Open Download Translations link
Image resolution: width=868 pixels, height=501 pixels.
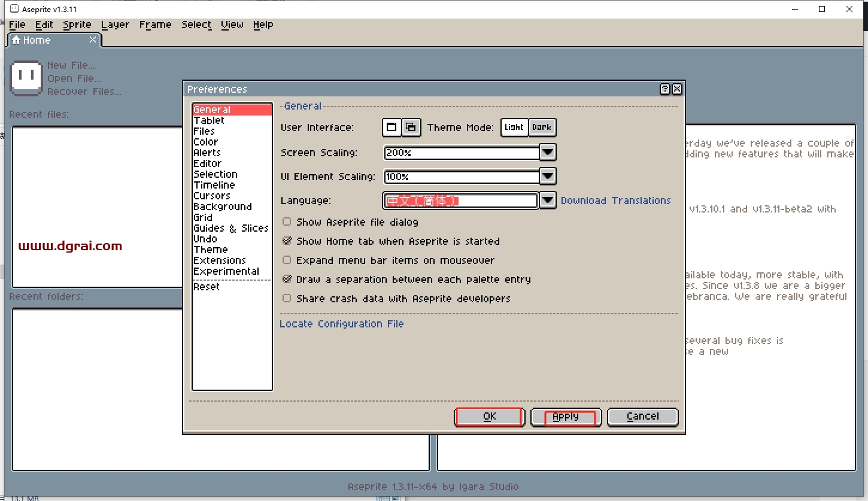point(615,201)
